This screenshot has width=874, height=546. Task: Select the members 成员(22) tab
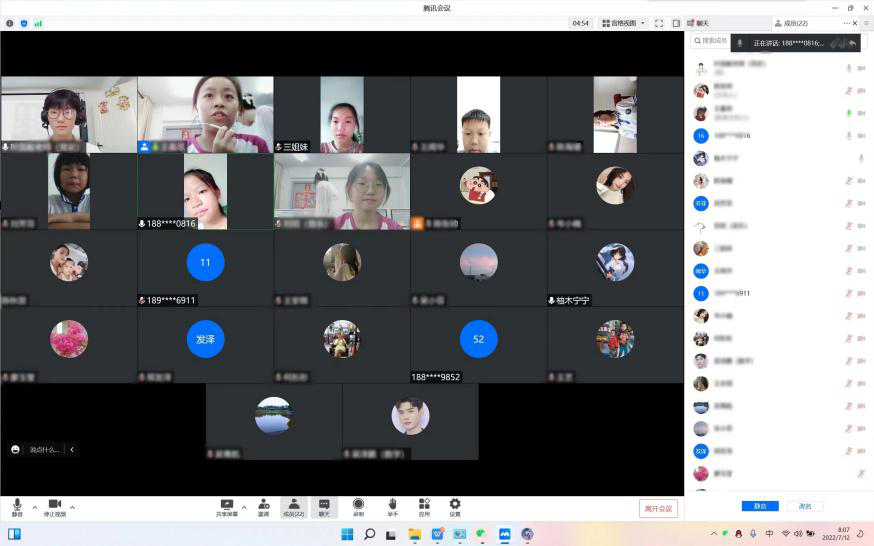(792, 23)
